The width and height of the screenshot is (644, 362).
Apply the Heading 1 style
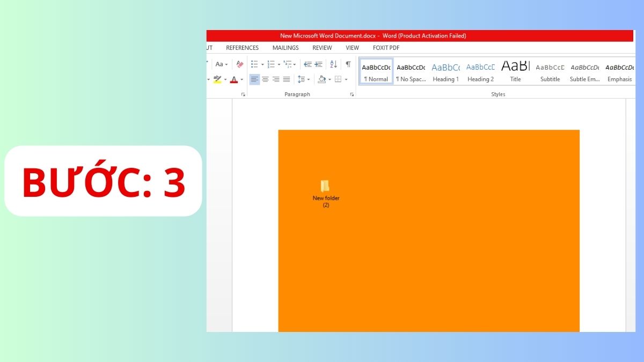445,71
